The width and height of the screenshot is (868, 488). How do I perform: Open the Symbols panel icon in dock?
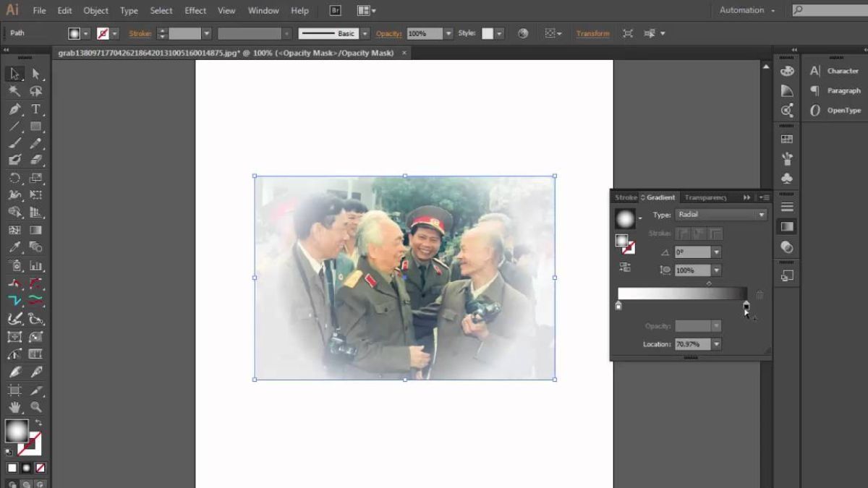pos(787,178)
